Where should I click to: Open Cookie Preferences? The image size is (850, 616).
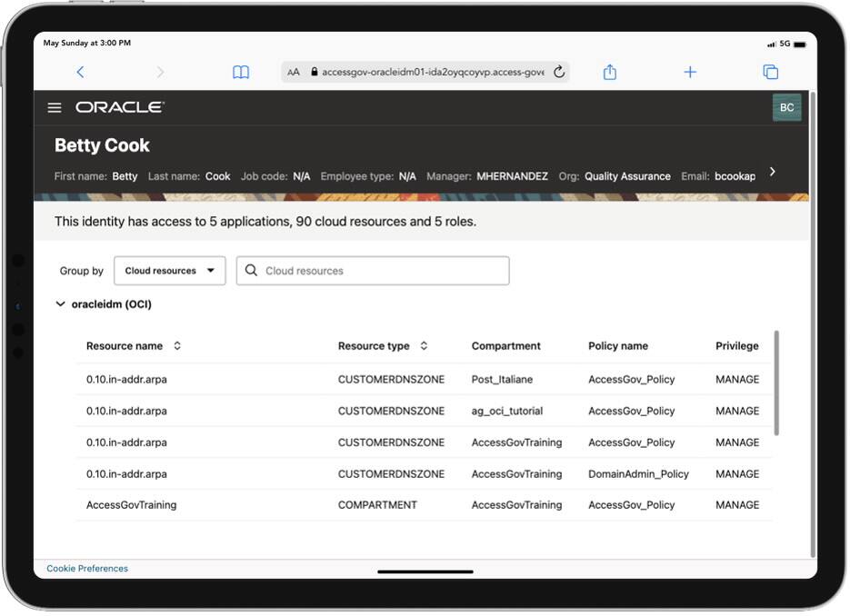[87, 568]
